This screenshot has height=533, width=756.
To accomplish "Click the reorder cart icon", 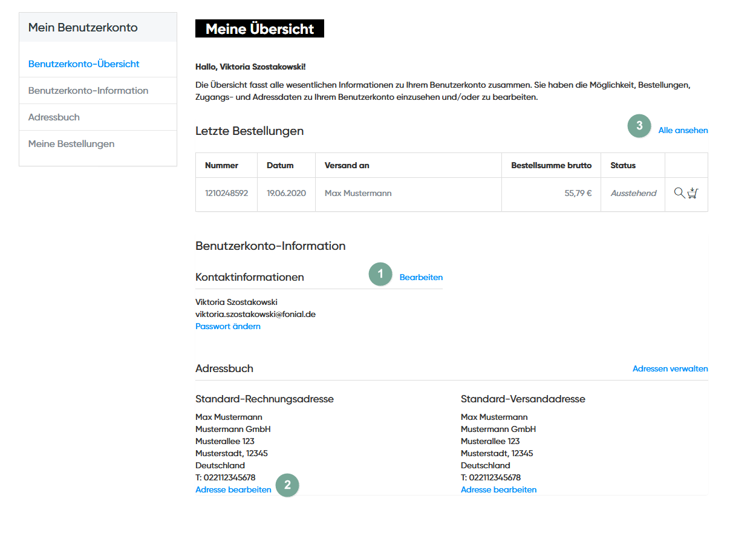I will (x=693, y=193).
